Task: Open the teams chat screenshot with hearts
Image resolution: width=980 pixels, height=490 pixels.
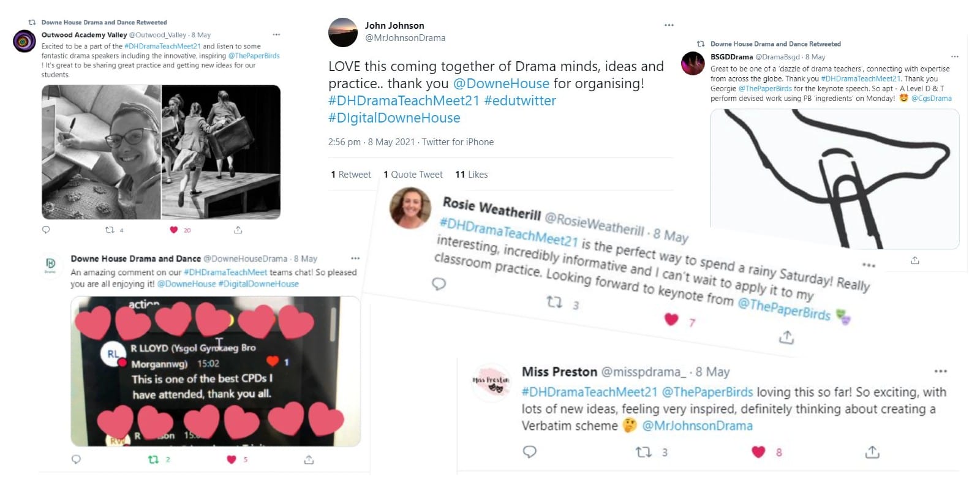Action: point(216,371)
